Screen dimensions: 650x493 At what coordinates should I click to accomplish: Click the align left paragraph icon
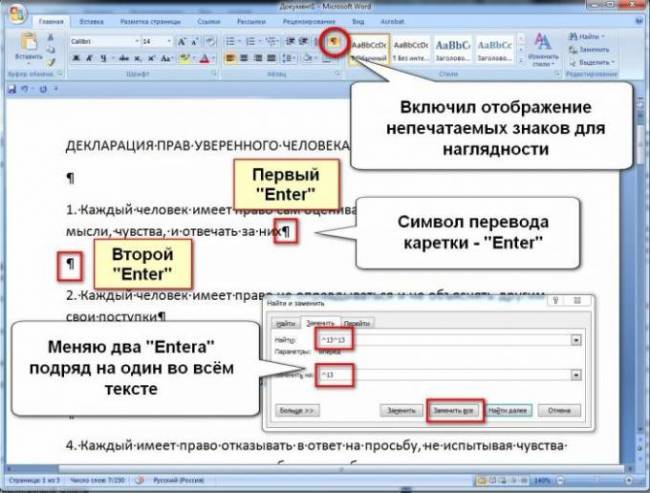click(x=230, y=58)
